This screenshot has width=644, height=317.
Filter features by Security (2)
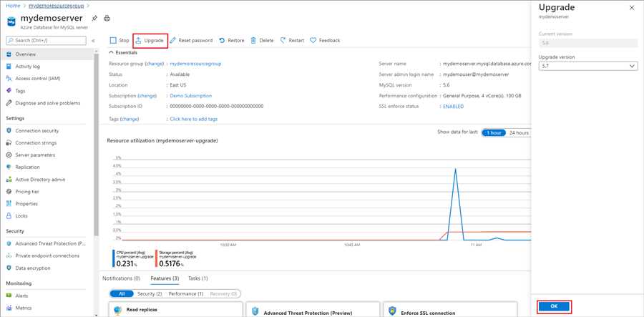point(150,294)
